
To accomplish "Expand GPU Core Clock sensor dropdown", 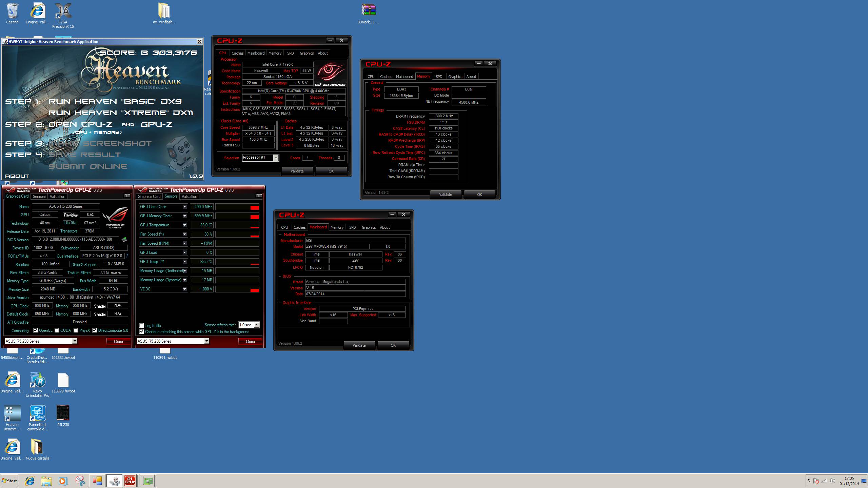I will pyautogui.click(x=184, y=207).
